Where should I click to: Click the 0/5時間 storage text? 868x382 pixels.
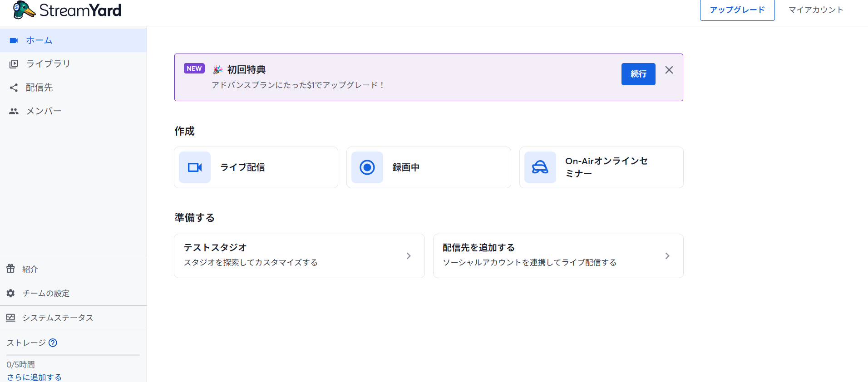[x=21, y=365]
